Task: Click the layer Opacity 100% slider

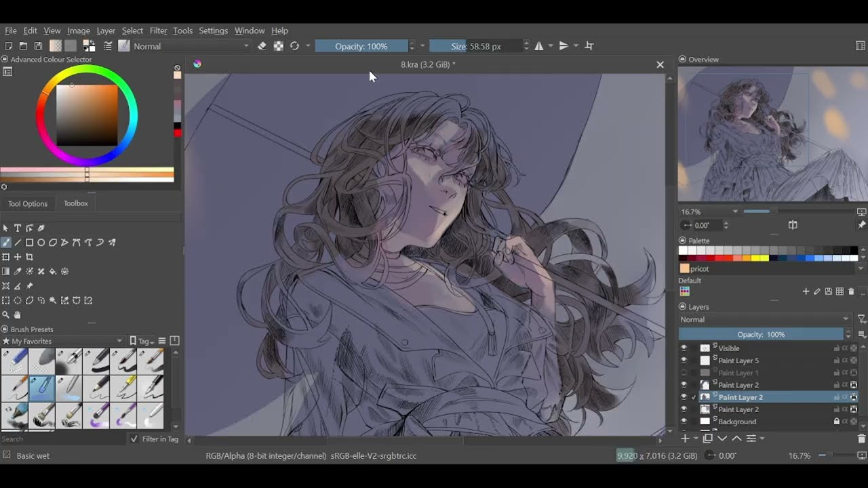Action: click(x=761, y=334)
